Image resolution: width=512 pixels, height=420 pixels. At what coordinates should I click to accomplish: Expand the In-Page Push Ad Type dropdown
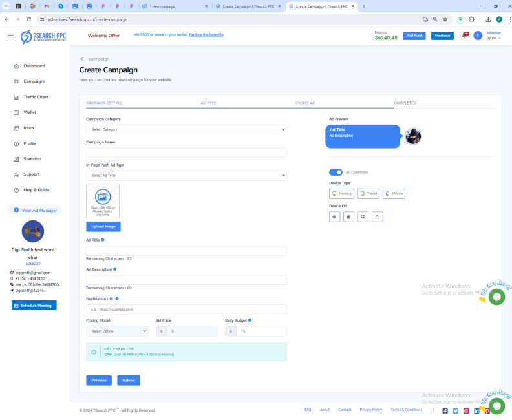(186, 175)
